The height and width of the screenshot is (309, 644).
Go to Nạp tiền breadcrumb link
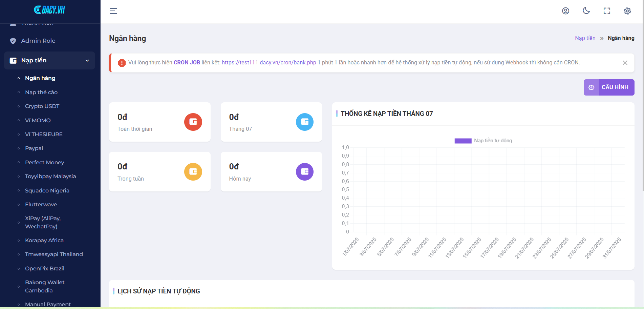(x=585, y=38)
